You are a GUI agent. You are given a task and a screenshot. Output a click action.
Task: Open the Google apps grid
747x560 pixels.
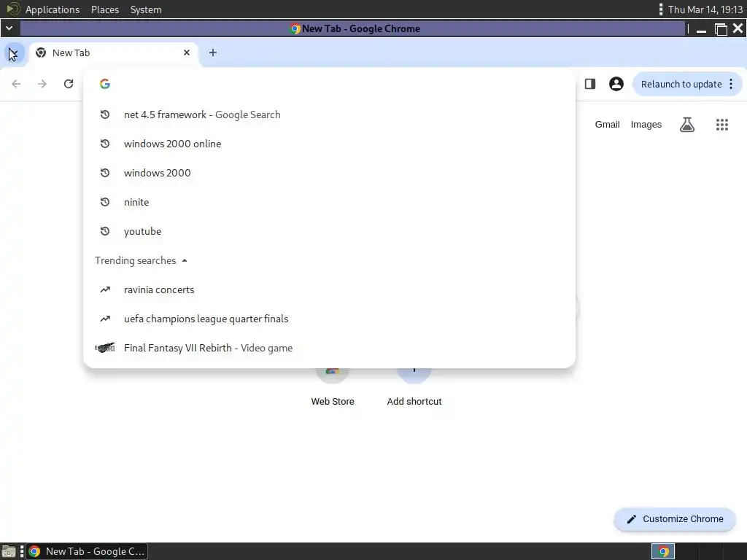(722, 125)
